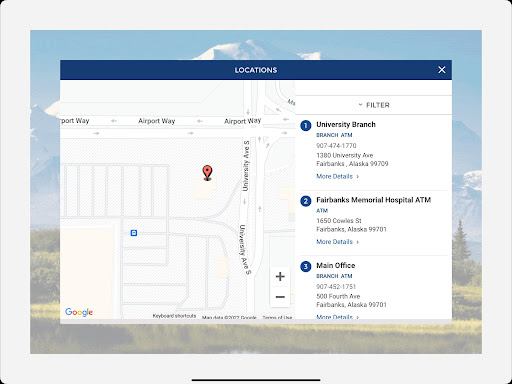This screenshot has height=384, width=512.
Task: Select the University Branch title
Action: [346, 124]
